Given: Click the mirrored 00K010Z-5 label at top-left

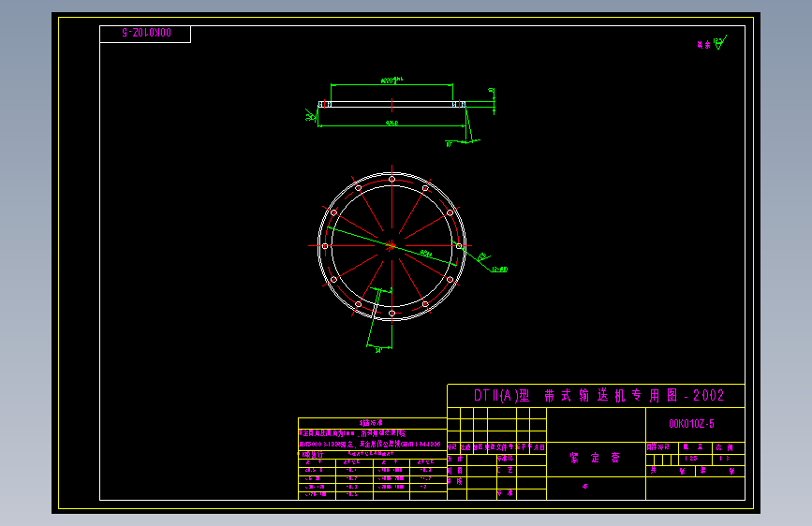Looking at the screenshot, I should point(146,33).
